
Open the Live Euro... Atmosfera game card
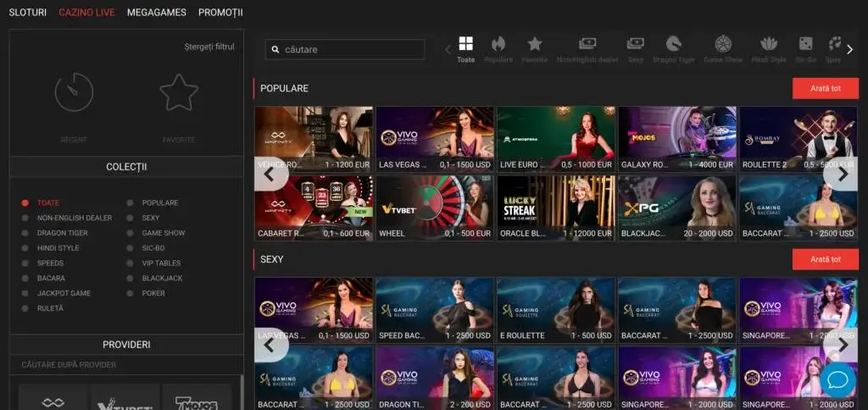tap(556, 139)
